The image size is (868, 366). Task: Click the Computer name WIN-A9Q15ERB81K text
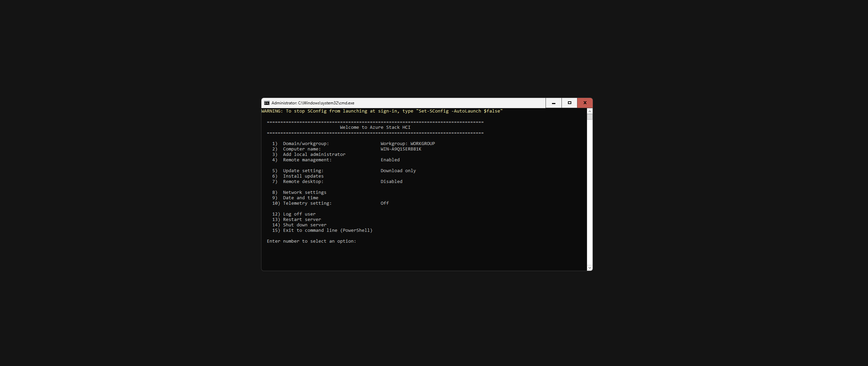point(401,149)
